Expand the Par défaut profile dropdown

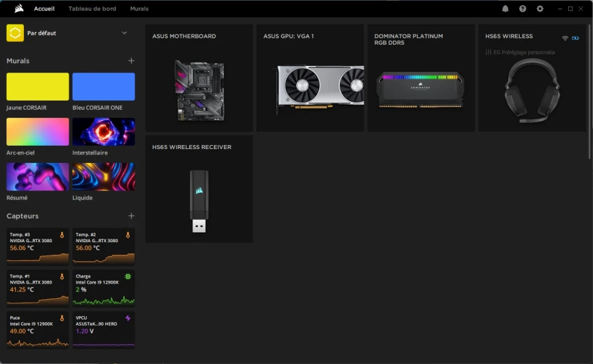coord(125,33)
